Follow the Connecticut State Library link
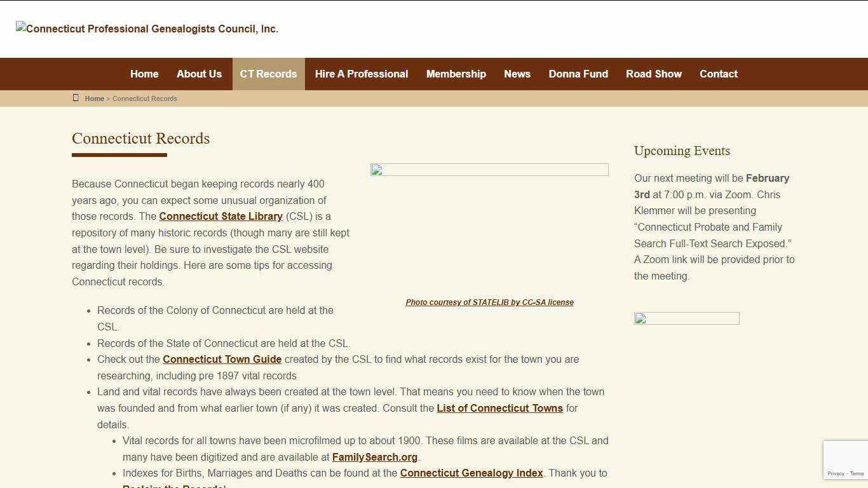Viewport: 868px width, 488px height. point(220,216)
